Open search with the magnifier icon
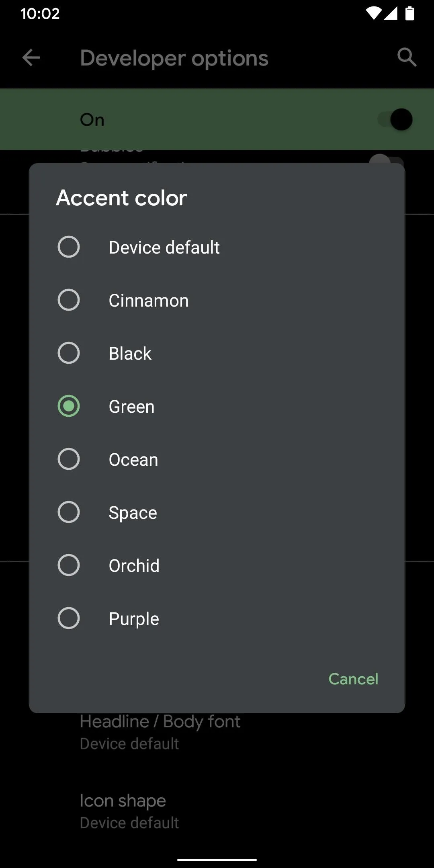 point(407,57)
